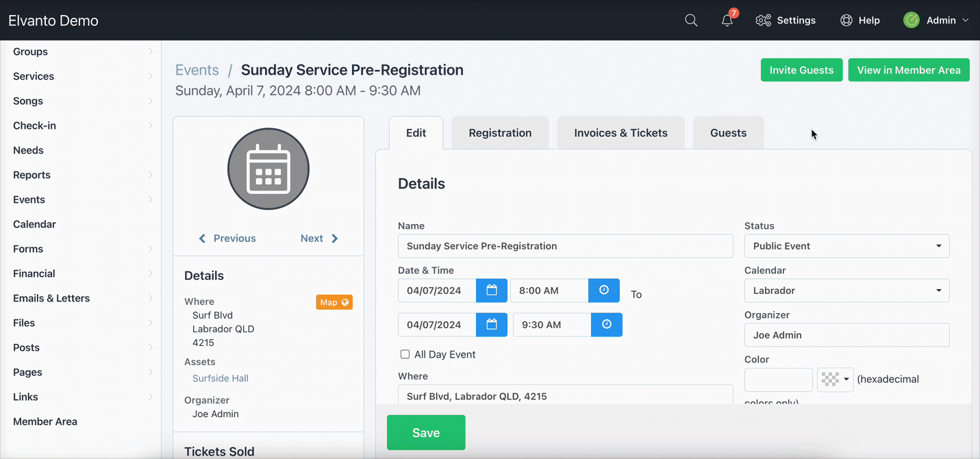This screenshot has height=459, width=980.
Task: Open the Status dropdown
Action: click(846, 246)
